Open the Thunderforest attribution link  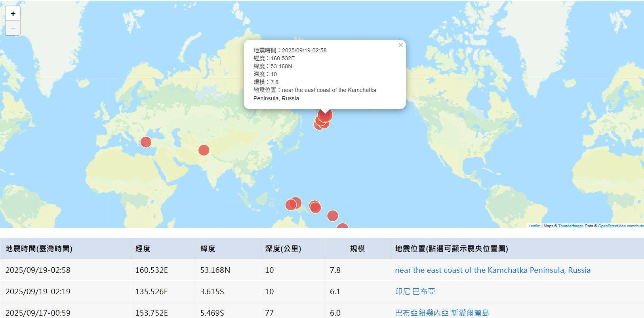570,226
